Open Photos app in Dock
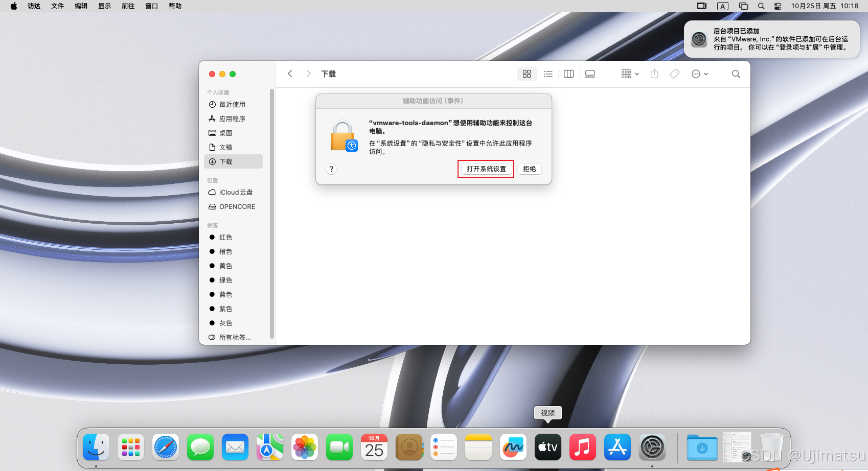This screenshot has height=471, width=868. pos(305,447)
